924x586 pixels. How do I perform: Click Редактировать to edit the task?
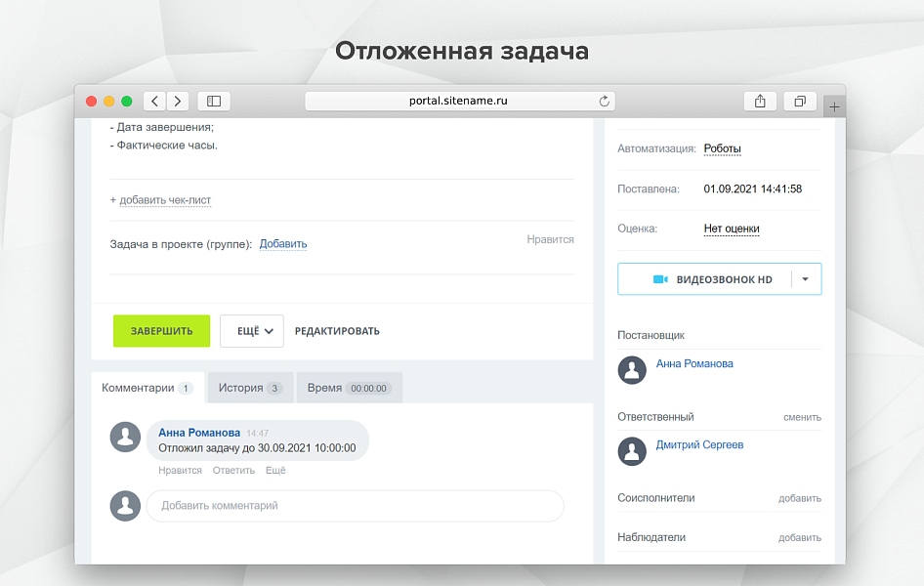[337, 331]
